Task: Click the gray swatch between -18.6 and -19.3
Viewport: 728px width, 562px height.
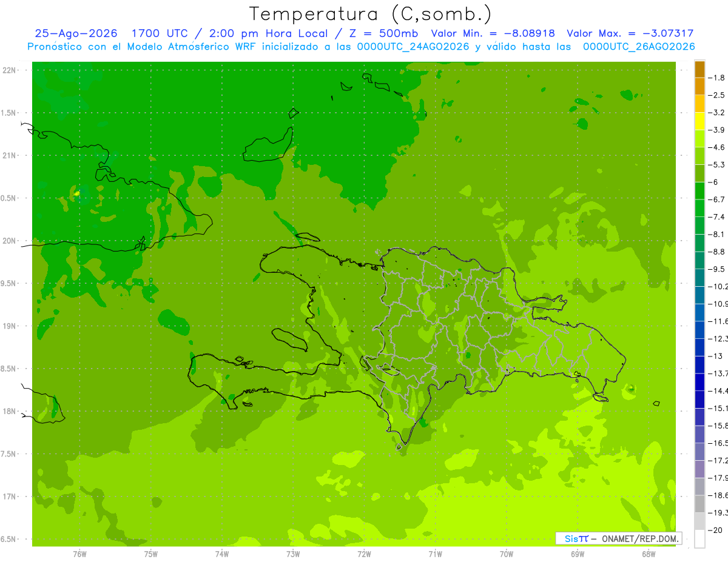Action: tap(699, 504)
